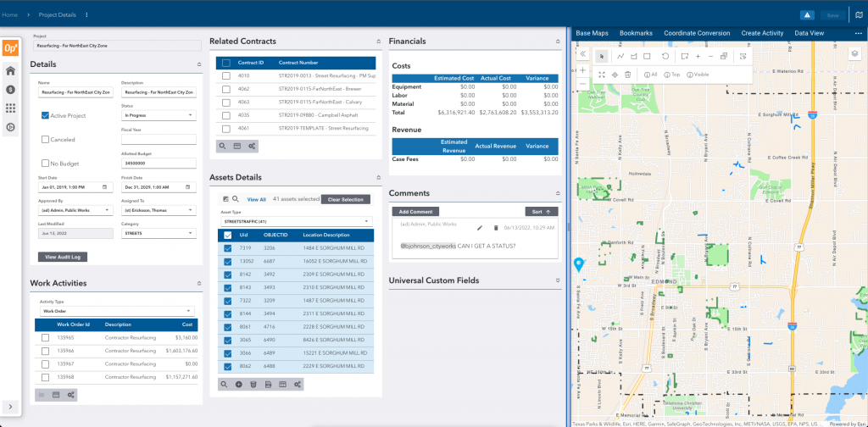Click the Allotted Budget input field
Viewport: 868px width, 427px height.
pyautogui.click(x=159, y=163)
